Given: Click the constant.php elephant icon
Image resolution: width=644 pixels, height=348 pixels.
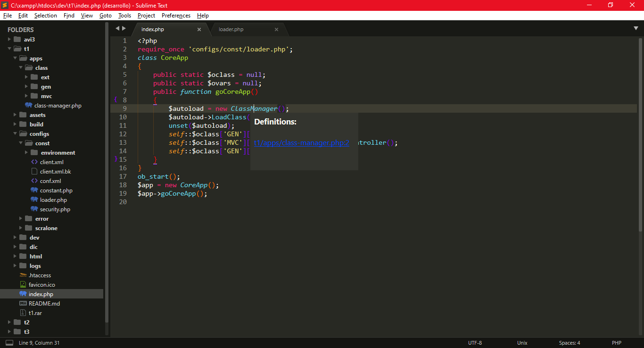Looking at the screenshot, I should [x=34, y=190].
